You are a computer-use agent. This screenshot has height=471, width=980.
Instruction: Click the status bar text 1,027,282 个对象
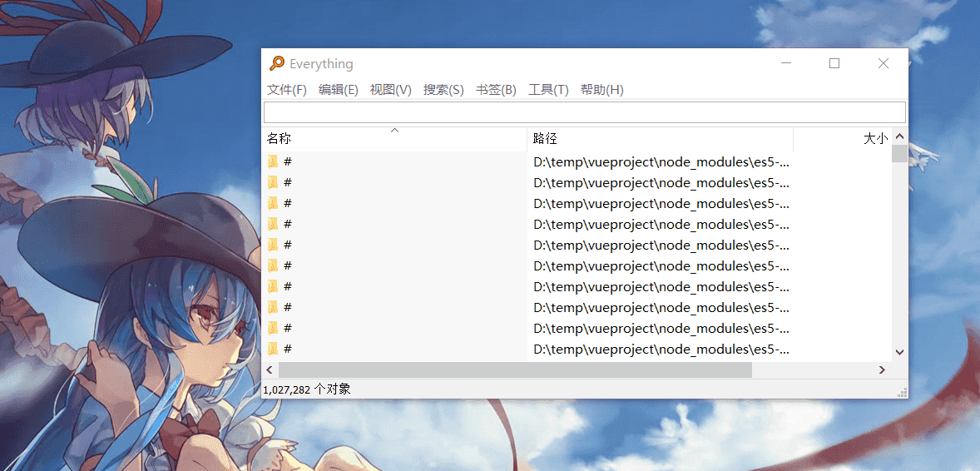click(307, 389)
